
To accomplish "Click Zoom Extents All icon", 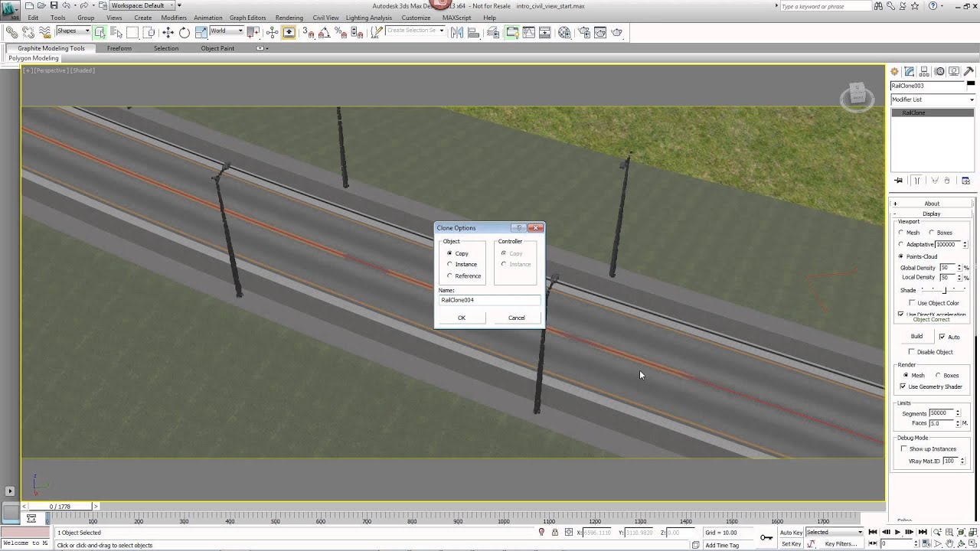I will pyautogui.click(x=972, y=533).
